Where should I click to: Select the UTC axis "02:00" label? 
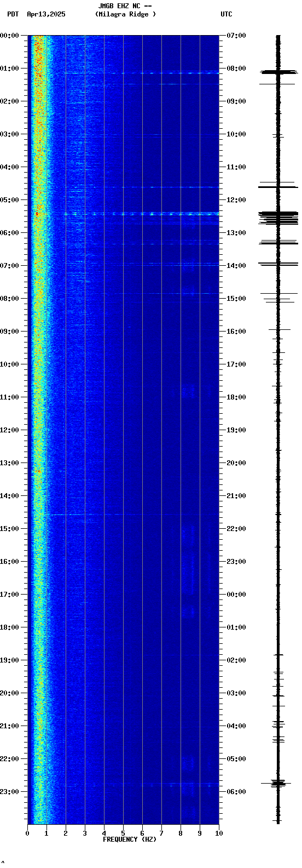pos(236,660)
